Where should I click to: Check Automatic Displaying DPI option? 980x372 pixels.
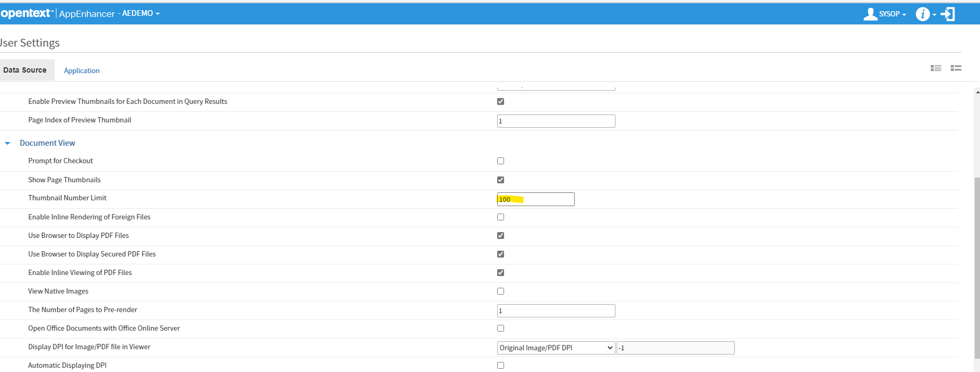[500, 366]
